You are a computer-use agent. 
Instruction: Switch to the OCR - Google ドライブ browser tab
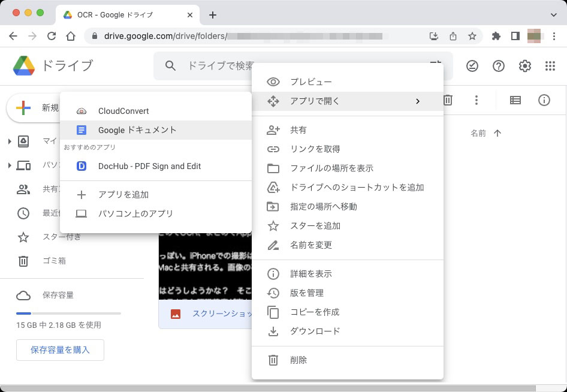coord(99,14)
